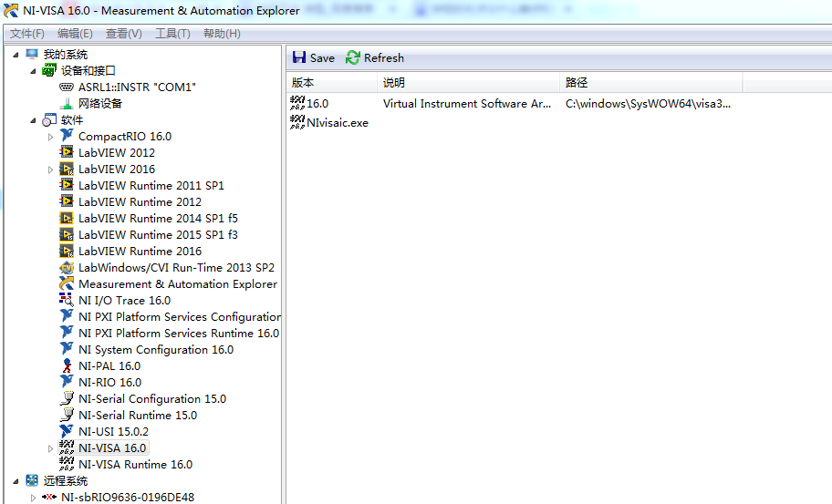
Task: Open the 编辑(E) menu
Action: point(75,34)
